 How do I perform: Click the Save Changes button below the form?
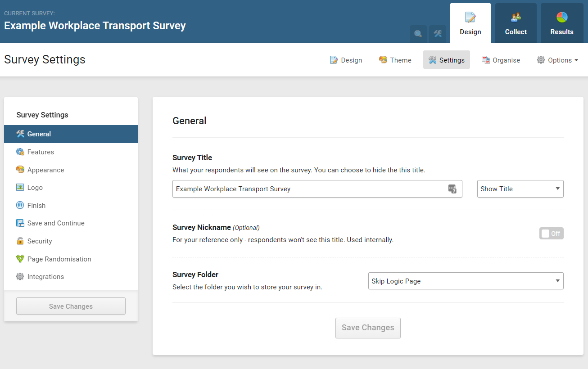point(368,328)
